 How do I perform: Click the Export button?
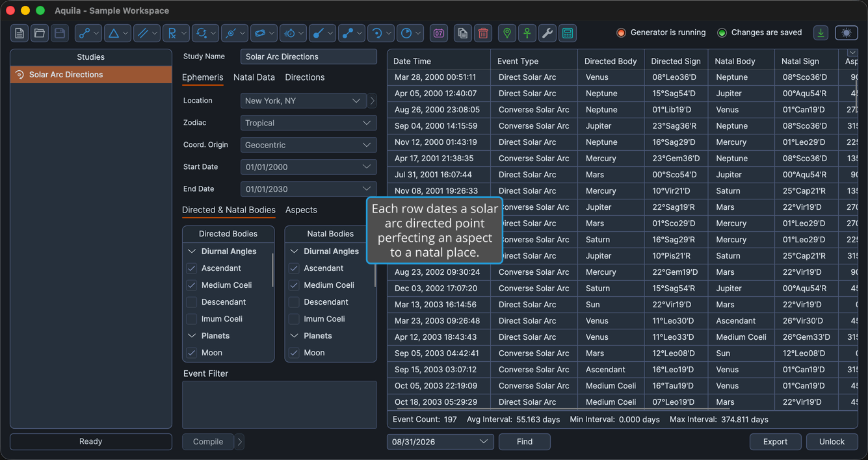click(x=776, y=442)
